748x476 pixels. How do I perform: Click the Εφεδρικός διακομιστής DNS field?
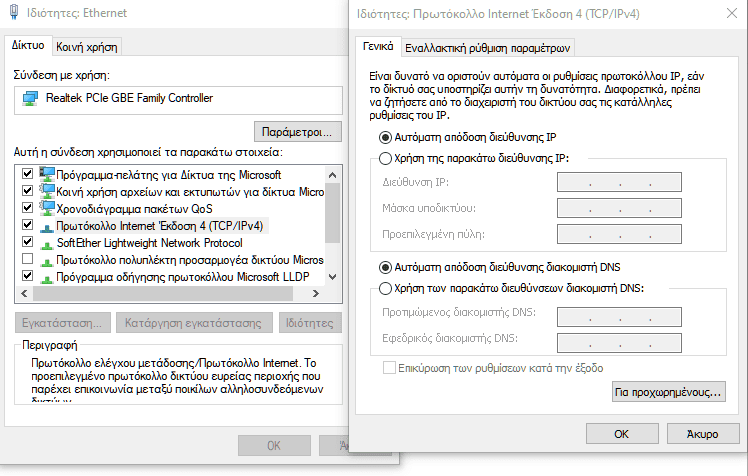click(619, 343)
